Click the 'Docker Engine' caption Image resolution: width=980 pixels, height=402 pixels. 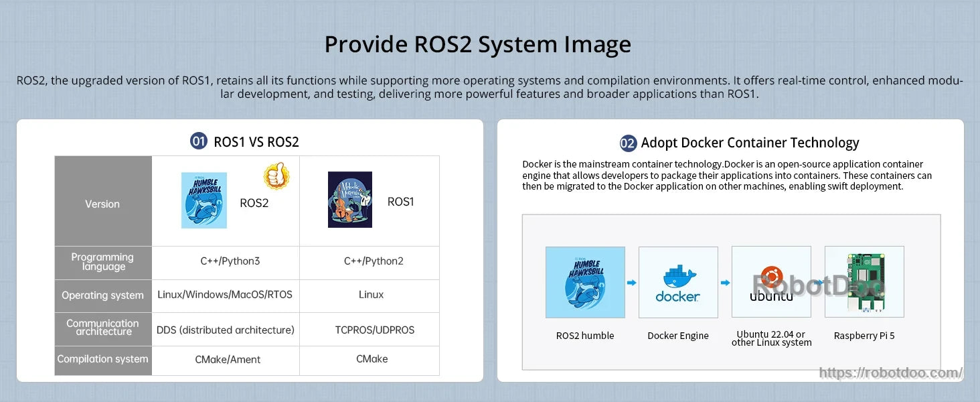click(x=678, y=336)
